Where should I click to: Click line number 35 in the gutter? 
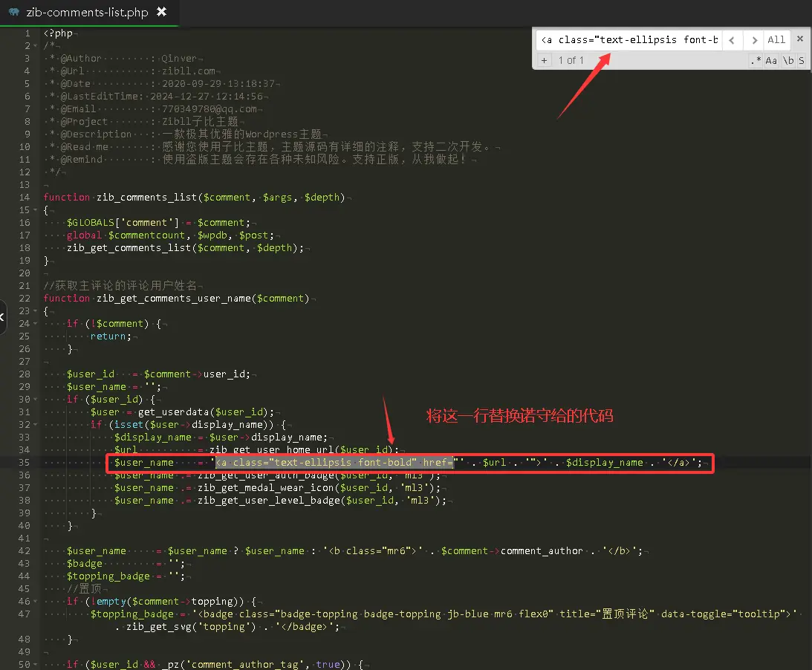point(25,463)
